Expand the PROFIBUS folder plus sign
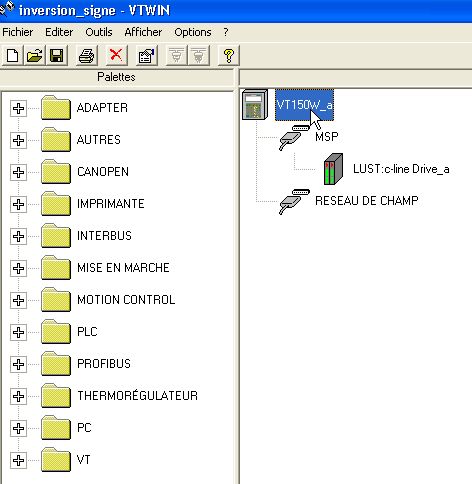This screenshot has width=472, height=484. tap(18, 364)
